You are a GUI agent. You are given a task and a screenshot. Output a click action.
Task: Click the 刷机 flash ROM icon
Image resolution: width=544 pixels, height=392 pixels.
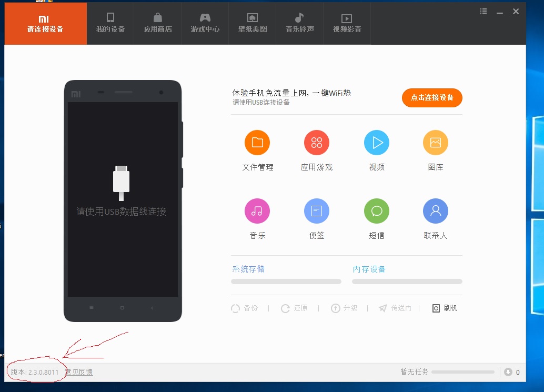[x=436, y=308]
